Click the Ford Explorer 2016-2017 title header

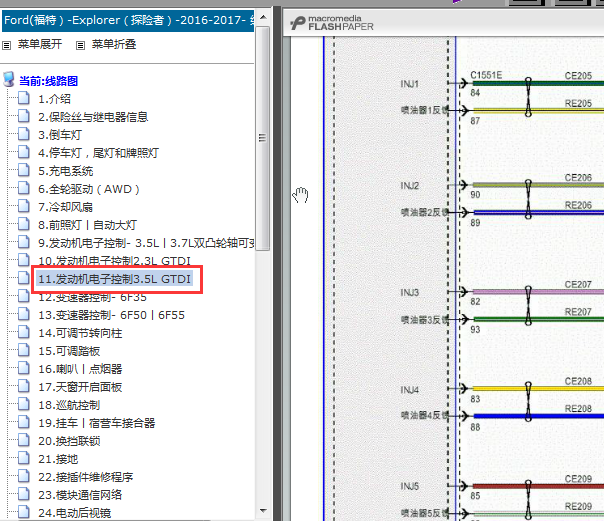128,20
